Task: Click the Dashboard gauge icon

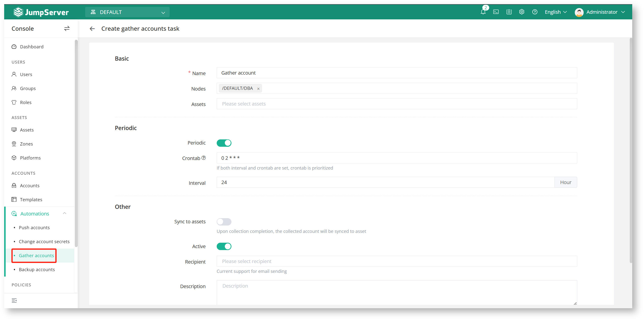Action: point(14,47)
